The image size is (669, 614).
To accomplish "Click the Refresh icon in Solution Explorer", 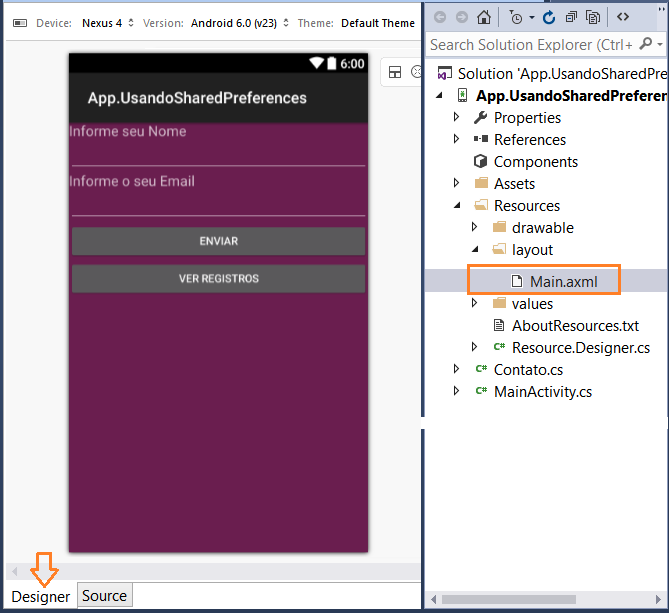I will (549, 17).
